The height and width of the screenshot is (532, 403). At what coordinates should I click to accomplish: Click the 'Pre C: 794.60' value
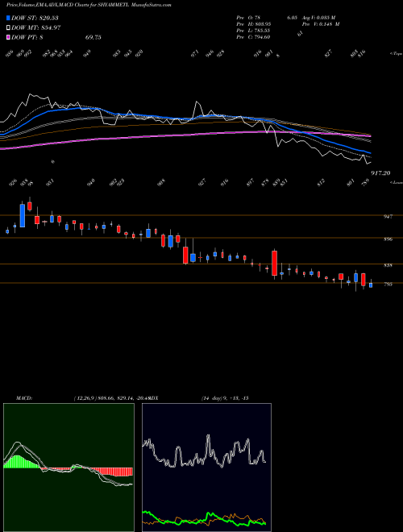point(253,37)
